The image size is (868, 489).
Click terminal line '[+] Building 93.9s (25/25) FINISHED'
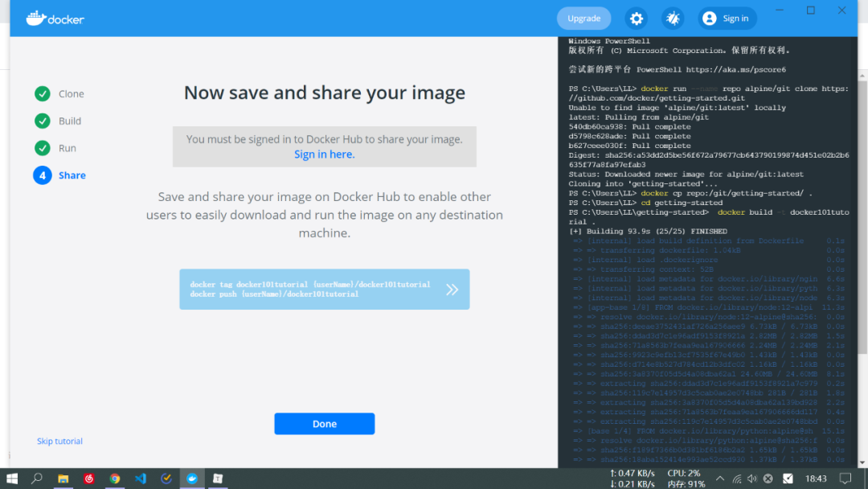(x=648, y=232)
